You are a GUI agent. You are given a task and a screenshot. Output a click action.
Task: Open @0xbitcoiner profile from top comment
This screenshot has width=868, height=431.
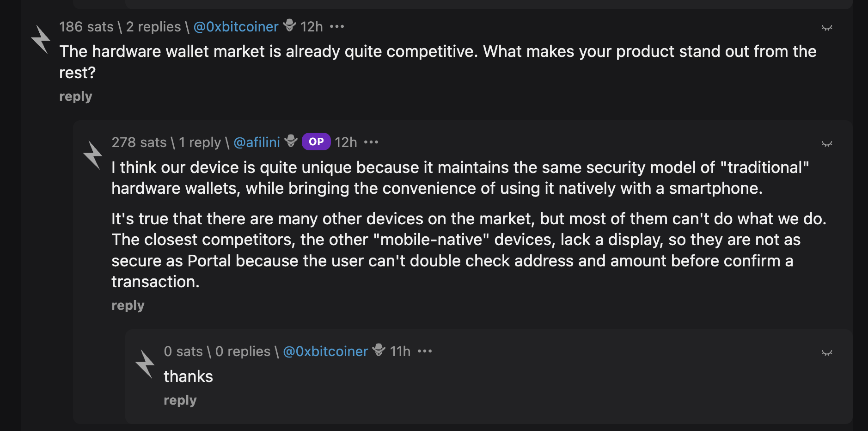[x=236, y=27]
